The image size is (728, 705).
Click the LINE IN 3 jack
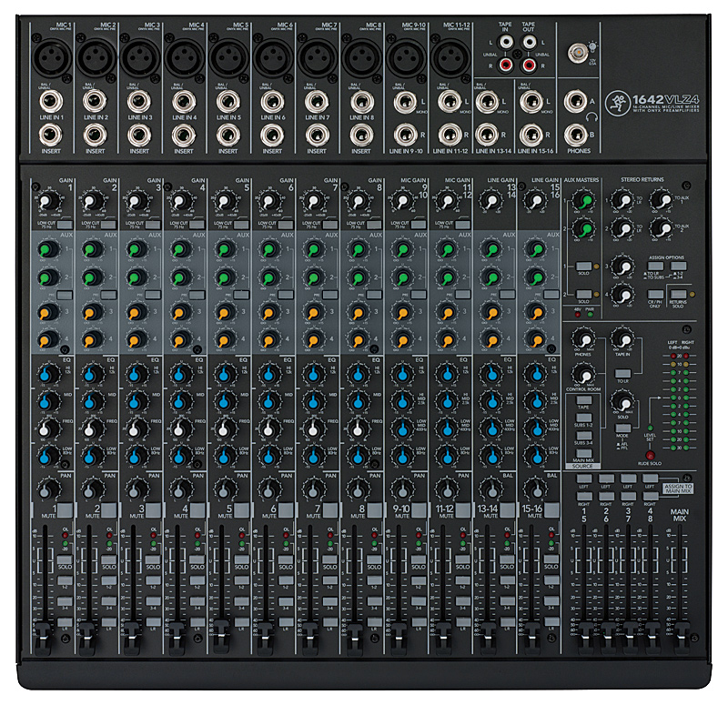[x=139, y=101]
